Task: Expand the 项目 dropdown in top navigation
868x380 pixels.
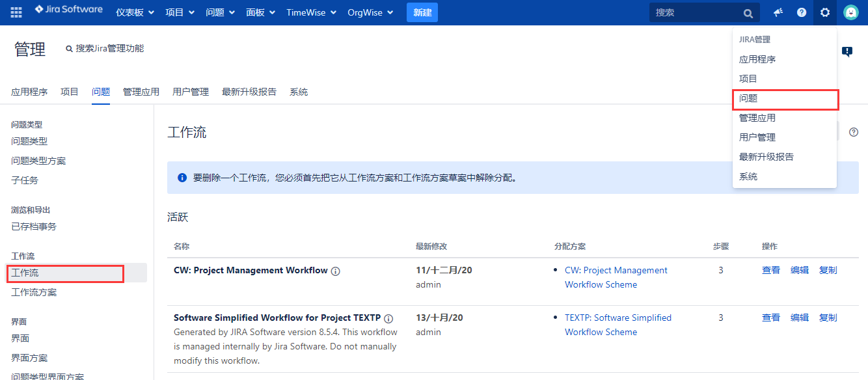Action: [x=180, y=12]
